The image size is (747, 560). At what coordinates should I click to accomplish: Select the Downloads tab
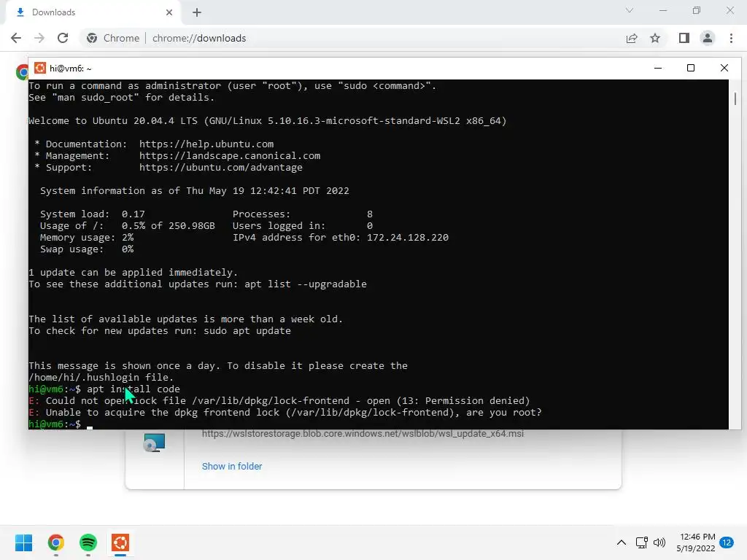tap(93, 12)
